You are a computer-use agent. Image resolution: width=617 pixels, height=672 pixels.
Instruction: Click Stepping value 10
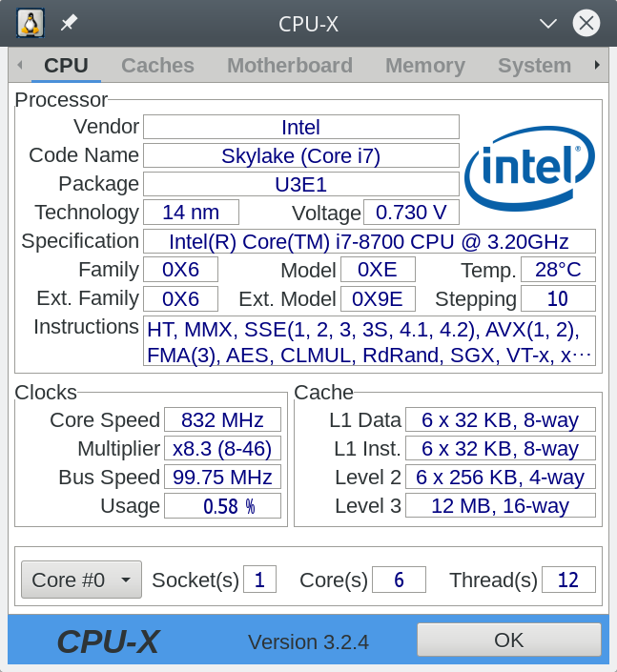[558, 298]
